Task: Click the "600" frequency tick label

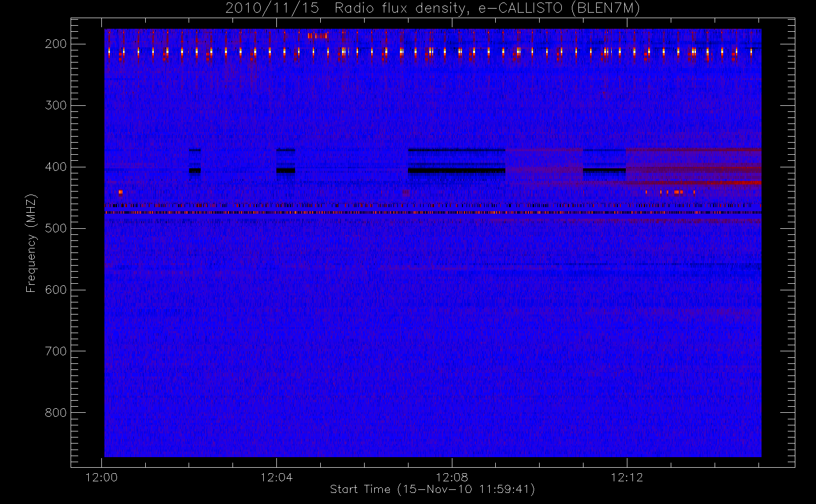Action: click(55, 290)
